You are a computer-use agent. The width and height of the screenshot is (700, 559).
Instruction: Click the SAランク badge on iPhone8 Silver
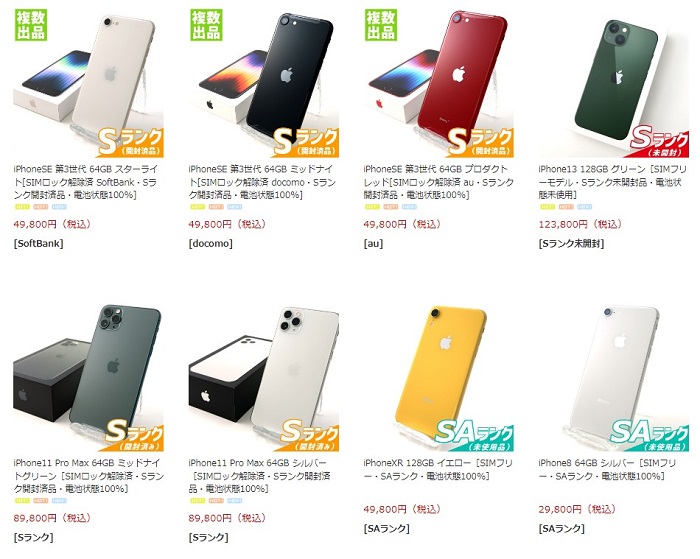[x=650, y=435]
